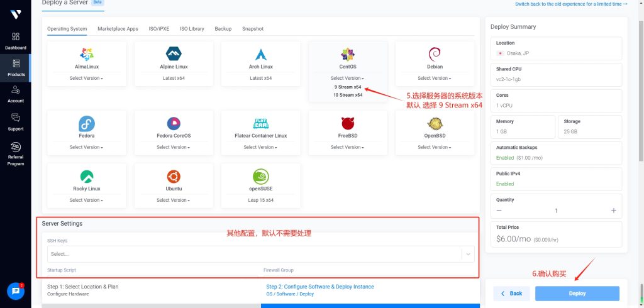Viewport: 644px width, 308px height.
Task: Click the Vultr logo in sidebar
Action: coord(16,14)
